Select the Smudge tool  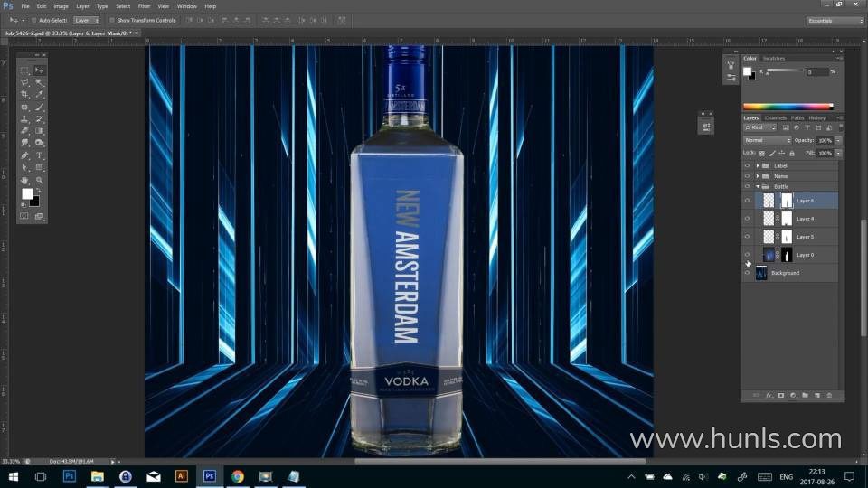point(24,143)
